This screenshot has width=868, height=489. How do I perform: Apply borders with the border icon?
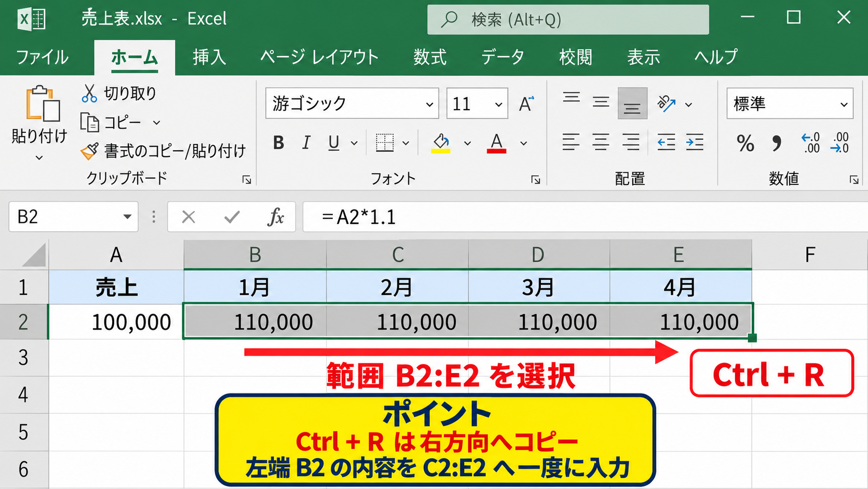click(x=385, y=142)
